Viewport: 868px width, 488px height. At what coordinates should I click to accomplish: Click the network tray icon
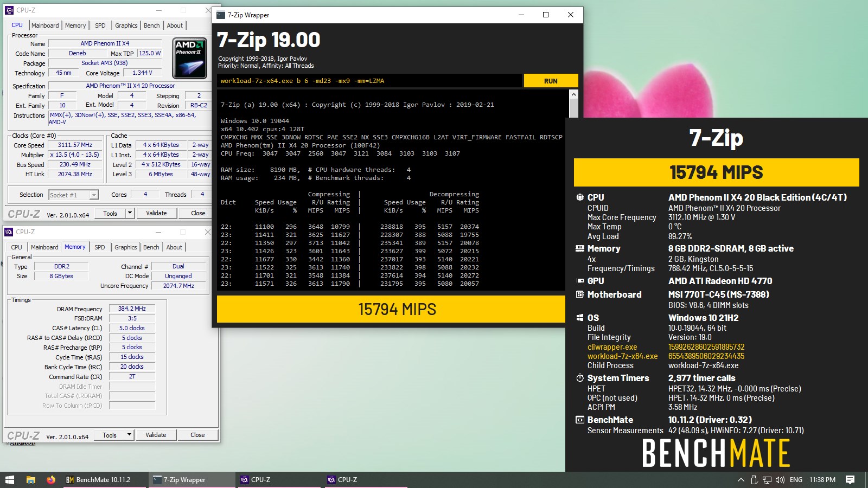click(767, 480)
